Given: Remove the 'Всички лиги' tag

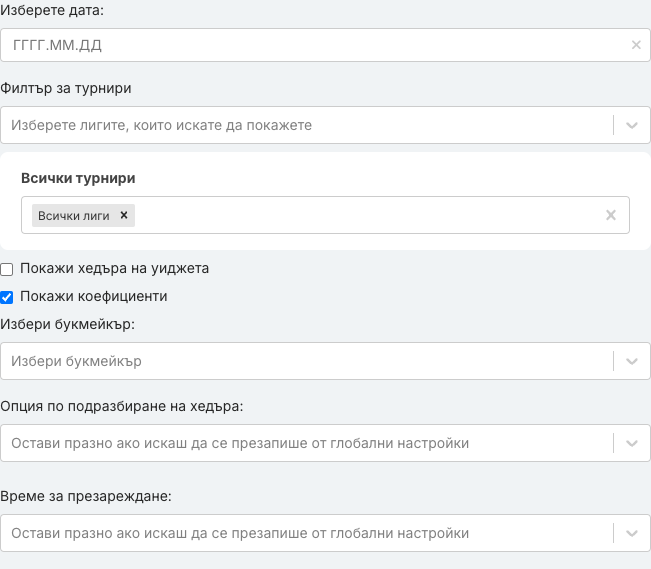Looking at the screenshot, I should pyautogui.click(x=124, y=215).
